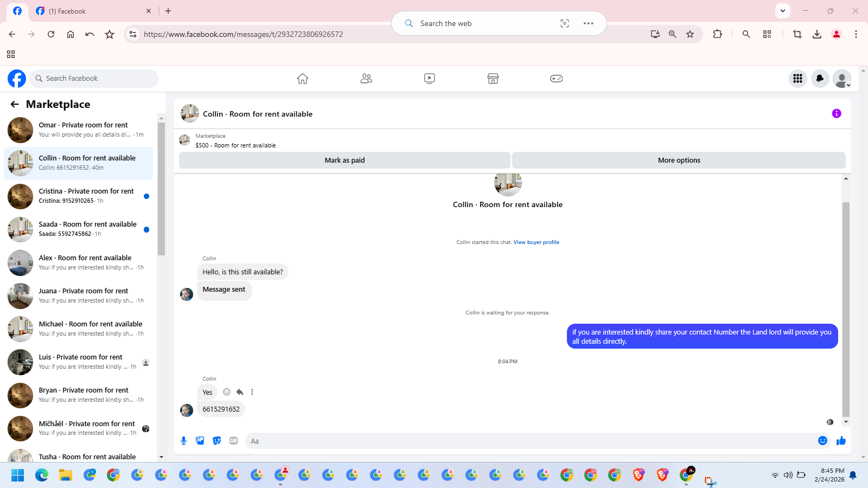Open the Friends icon in top navigation
868x488 pixels.
pos(366,79)
